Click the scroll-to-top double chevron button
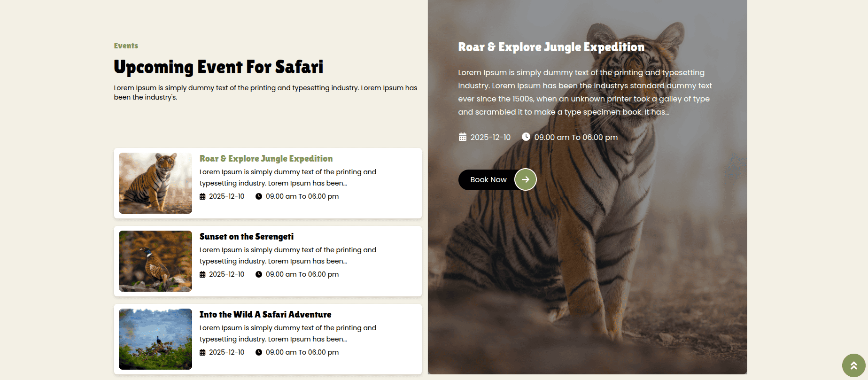This screenshot has height=380, width=868. point(853,365)
